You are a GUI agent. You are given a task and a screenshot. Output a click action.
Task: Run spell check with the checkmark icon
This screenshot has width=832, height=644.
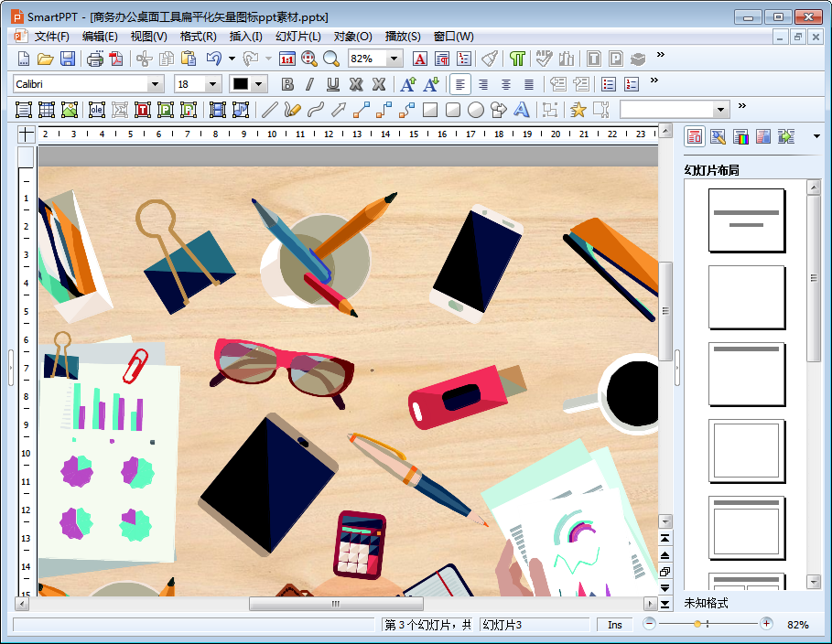pos(544,59)
